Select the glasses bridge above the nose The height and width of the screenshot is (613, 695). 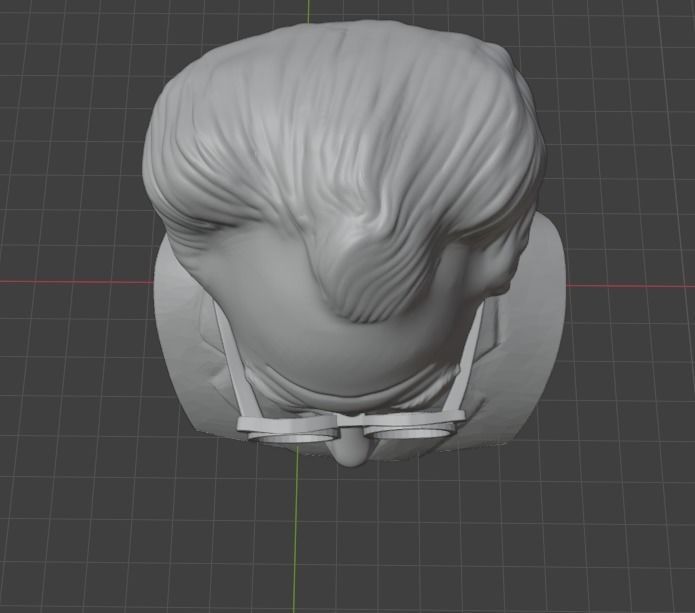point(351,420)
